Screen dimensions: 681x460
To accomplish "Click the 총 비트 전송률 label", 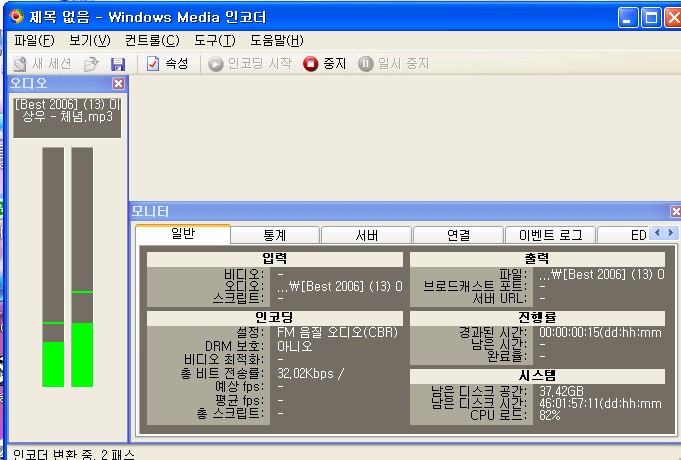I will tap(222, 374).
